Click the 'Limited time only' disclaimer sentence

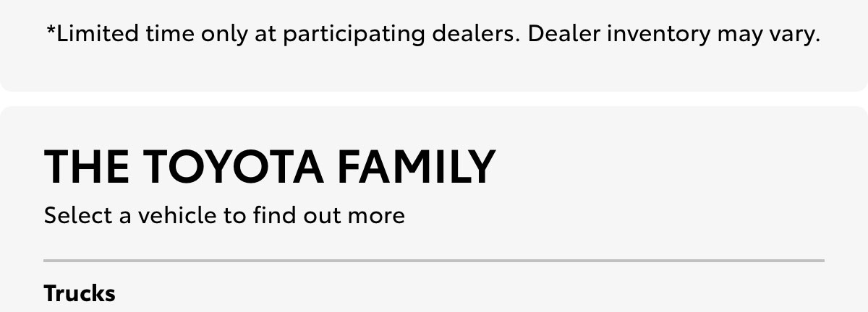(283, 35)
